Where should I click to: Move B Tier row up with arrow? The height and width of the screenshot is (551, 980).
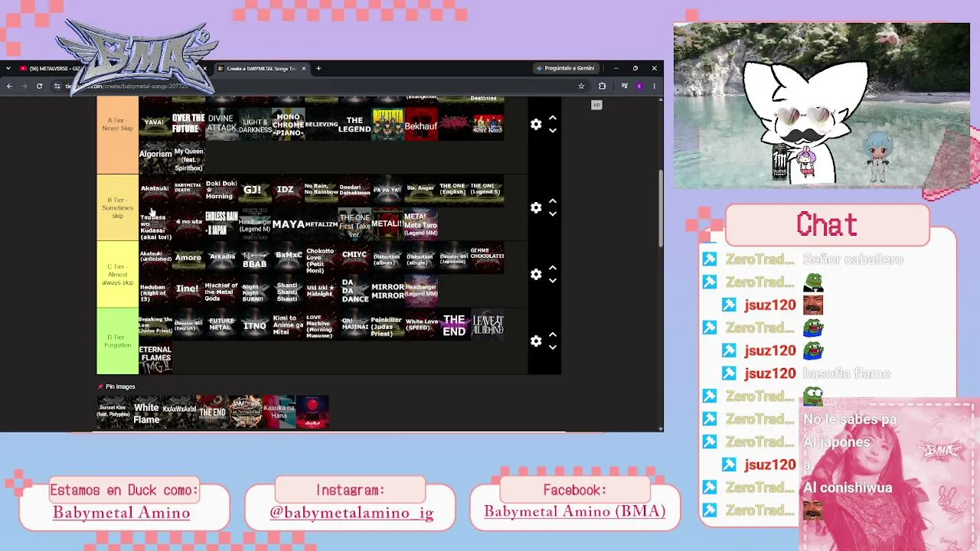click(x=553, y=201)
